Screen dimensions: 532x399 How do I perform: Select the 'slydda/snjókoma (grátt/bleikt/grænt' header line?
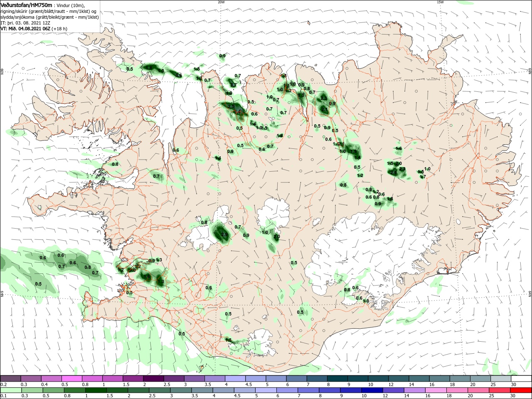[x=49, y=17]
